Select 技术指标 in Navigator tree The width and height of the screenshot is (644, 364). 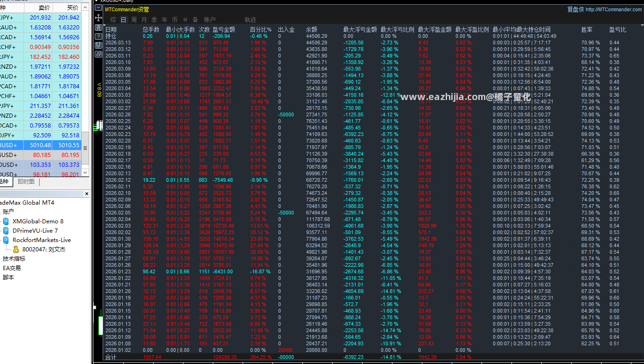tap(14, 259)
